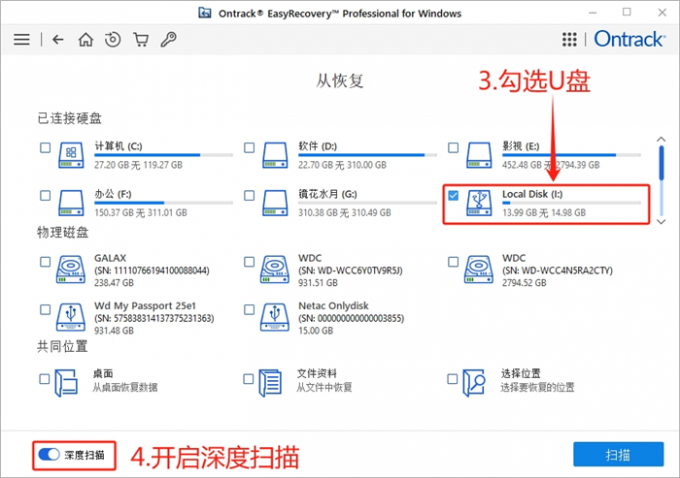Screen dimensions: 680x478
Task: Click the 计算机 (C:) usage bar
Action: pyautogui.click(x=163, y=155)
